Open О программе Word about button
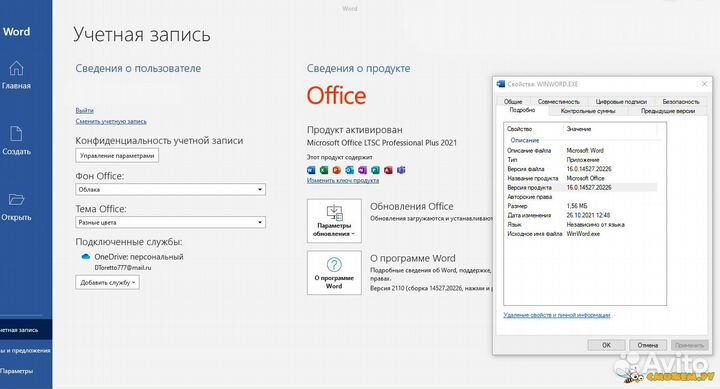Image resolution: width=720 pixels, height=389 pixels. 334,273
